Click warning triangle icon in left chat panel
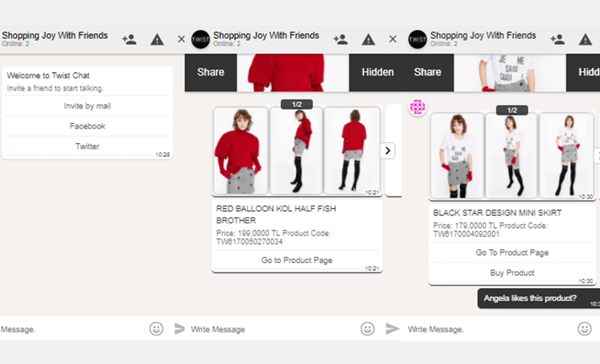Screen dimensions: 600x364 (157, 40)
